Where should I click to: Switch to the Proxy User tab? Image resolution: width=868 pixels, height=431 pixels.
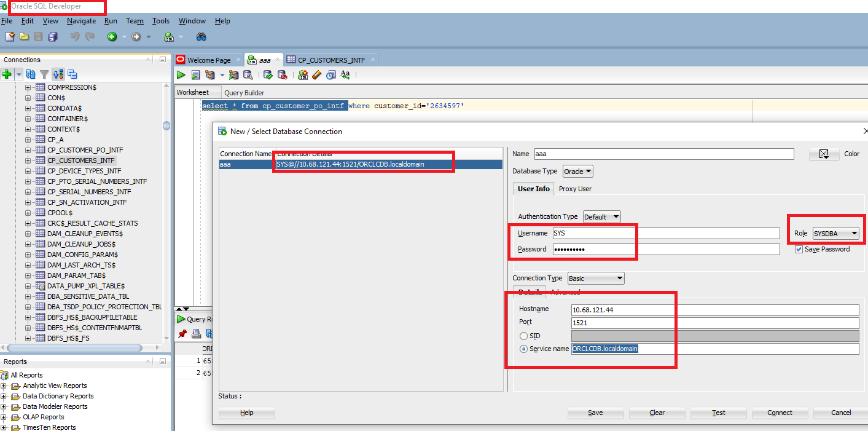point(575,189)
